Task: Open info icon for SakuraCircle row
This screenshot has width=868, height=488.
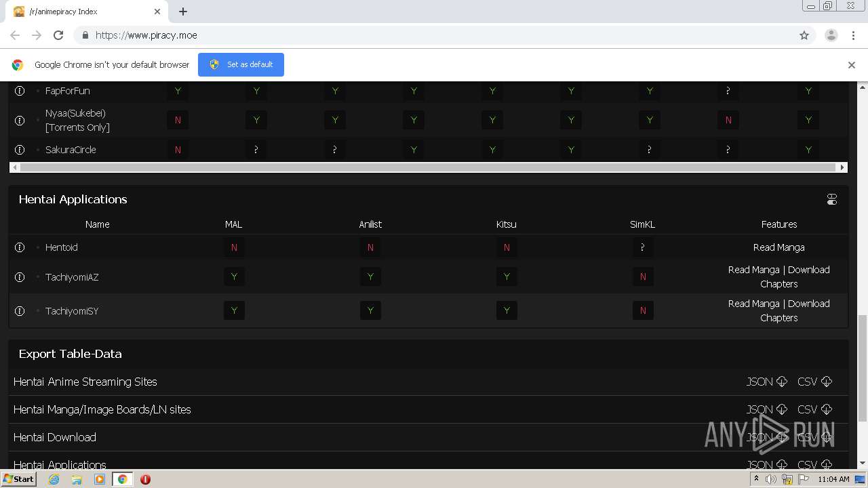Action: coord(20,150)
